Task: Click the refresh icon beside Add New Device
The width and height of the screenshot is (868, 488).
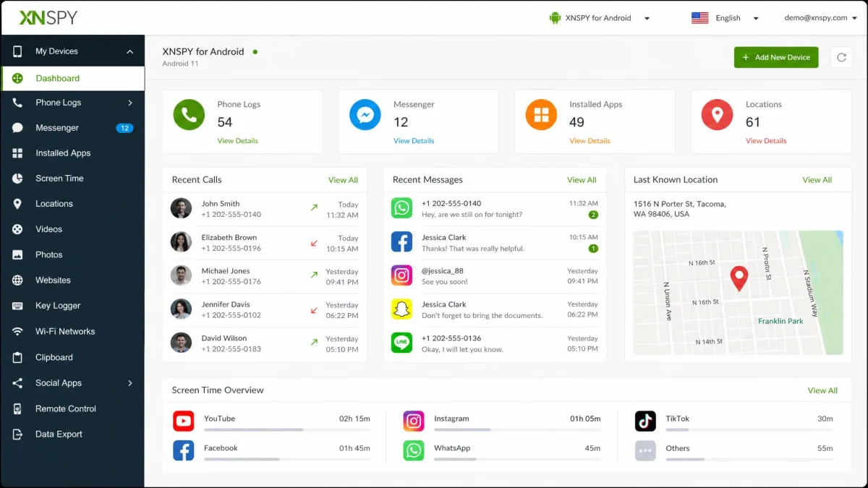Action: pyautogui.click(x=841, y=58)
